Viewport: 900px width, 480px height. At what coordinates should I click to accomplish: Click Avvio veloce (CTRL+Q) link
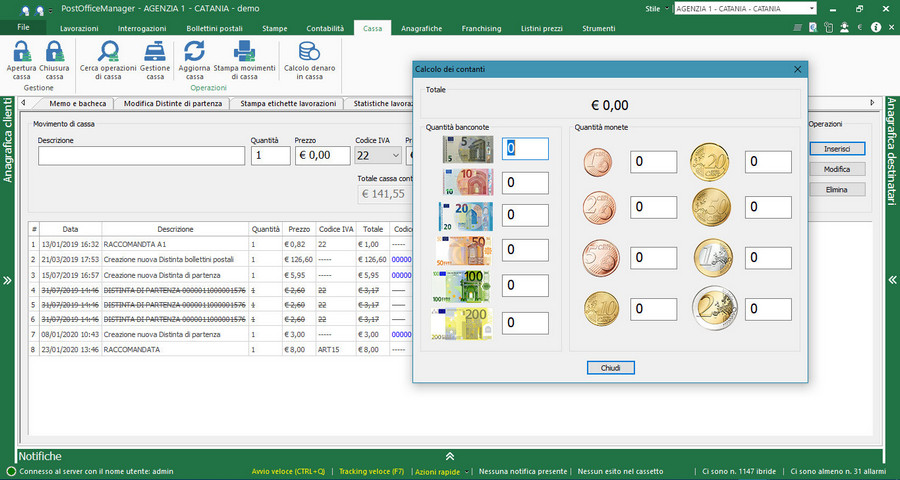(x=288, y=471)
